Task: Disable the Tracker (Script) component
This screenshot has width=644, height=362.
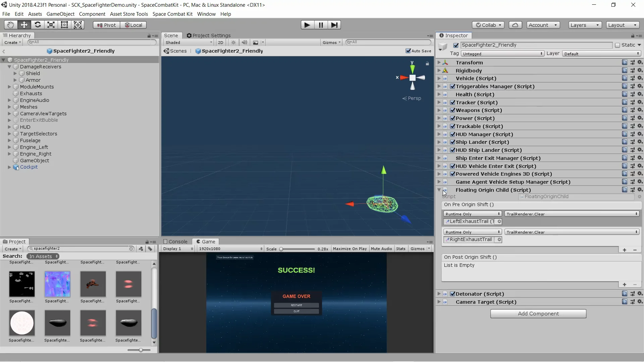Action: [453, 103]
